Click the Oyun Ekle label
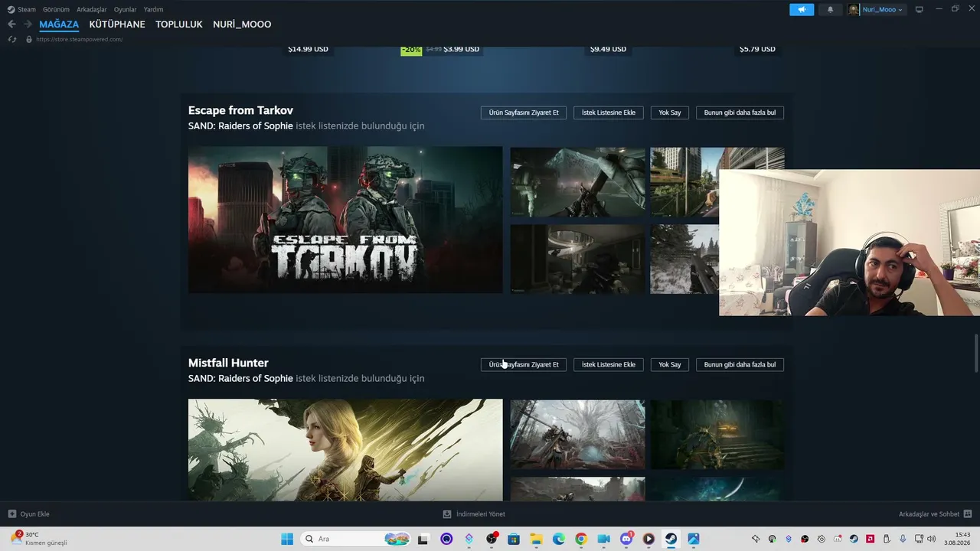This screenshot has width=980, height=551. [x=34, y=514]
